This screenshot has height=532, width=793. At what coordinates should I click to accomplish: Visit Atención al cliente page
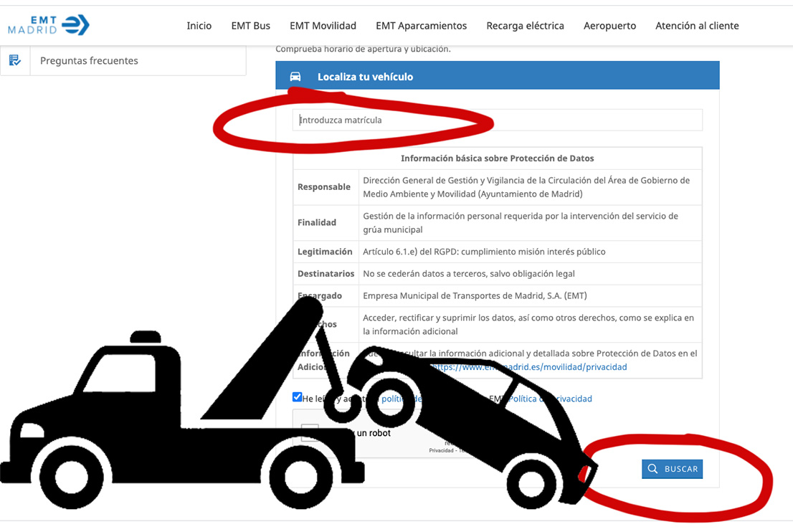coord(696,26)
